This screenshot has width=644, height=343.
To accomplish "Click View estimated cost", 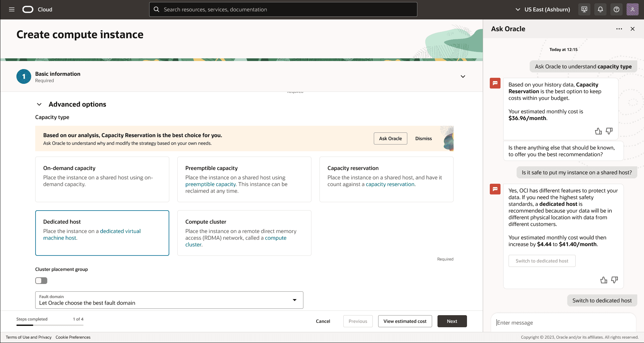I will click(405, 321).
